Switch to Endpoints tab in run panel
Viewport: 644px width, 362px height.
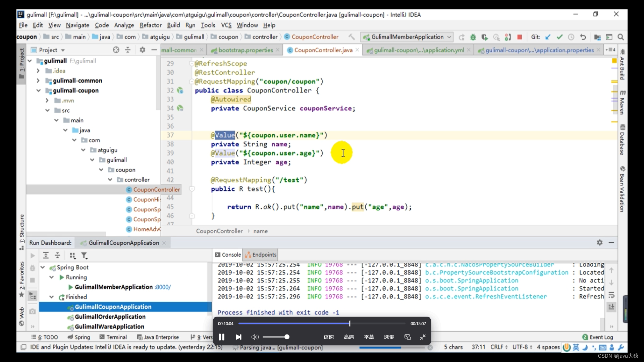click(x=261, y=255)
